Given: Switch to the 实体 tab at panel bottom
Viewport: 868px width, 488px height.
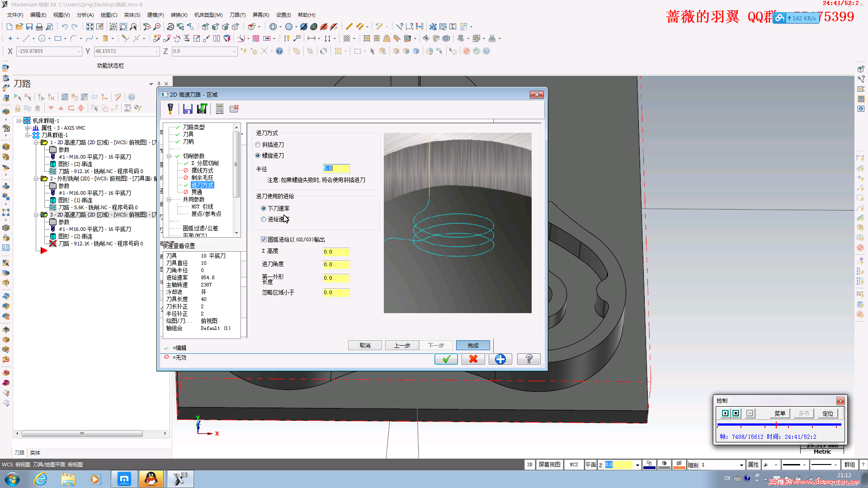Looking at the screenshot, I should pos(35,453).
